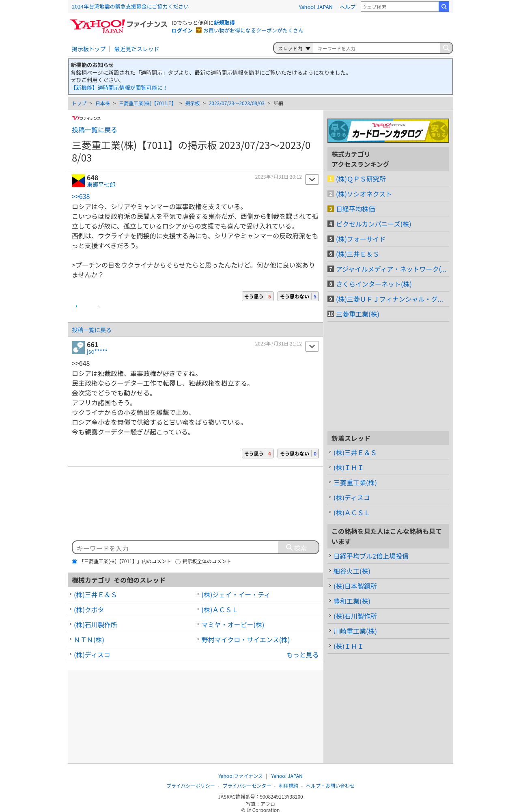Click the ログイン link
521x812 pixels.
coord(182,30)
